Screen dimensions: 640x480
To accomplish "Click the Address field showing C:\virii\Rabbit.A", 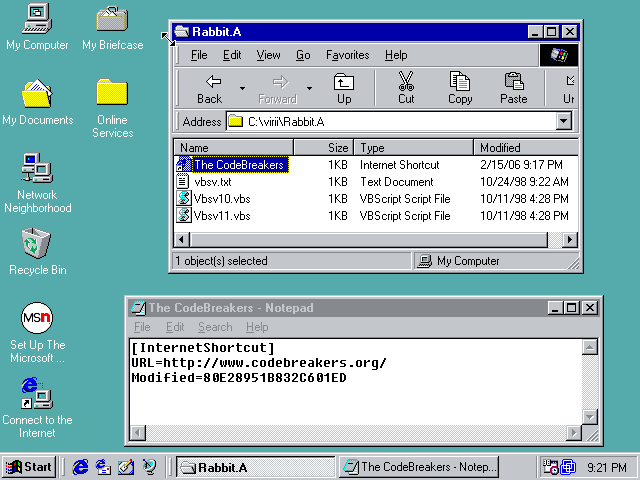I will click(391, 121).
